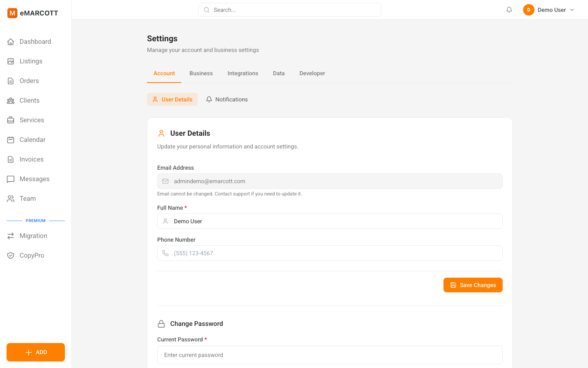This screenshot has width=588, height=368.
Task: Click inside the Phone Number field
Action: click(330, 253)
